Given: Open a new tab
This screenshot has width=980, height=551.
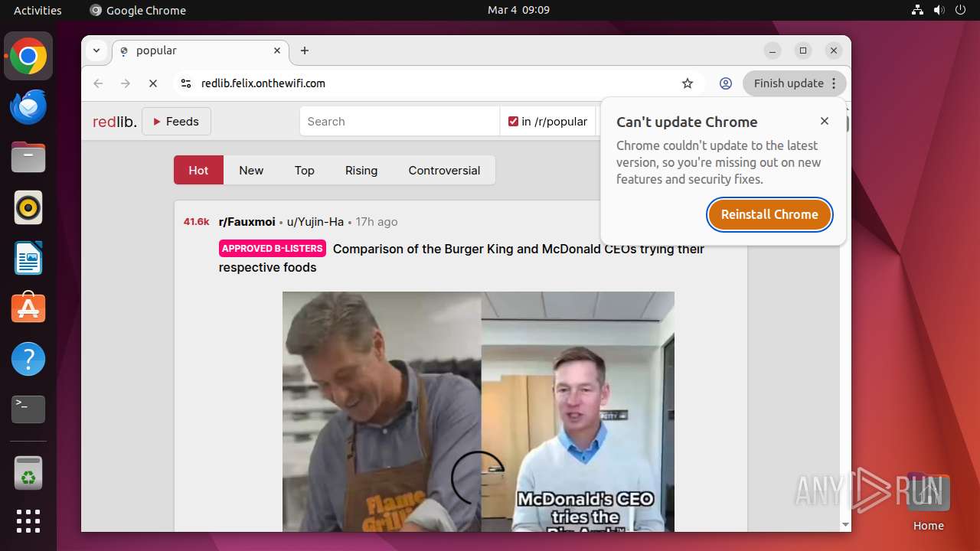Looking at the screenshot, I should pos(305,51).
